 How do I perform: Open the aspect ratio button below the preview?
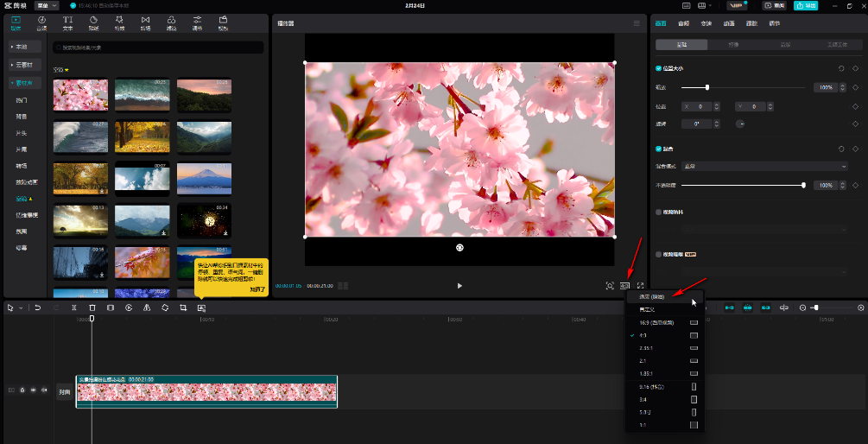pyautogui.click(x=624, y=286)
